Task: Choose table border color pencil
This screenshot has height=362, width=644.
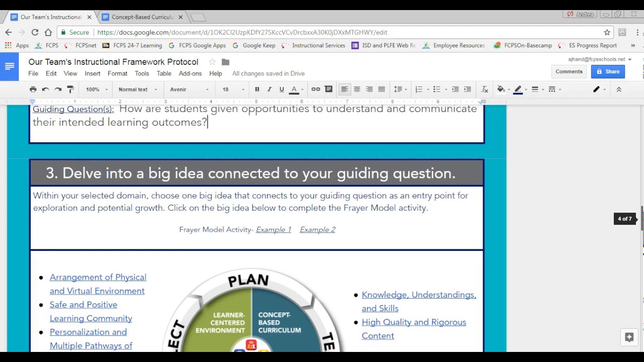Action: 518,89
